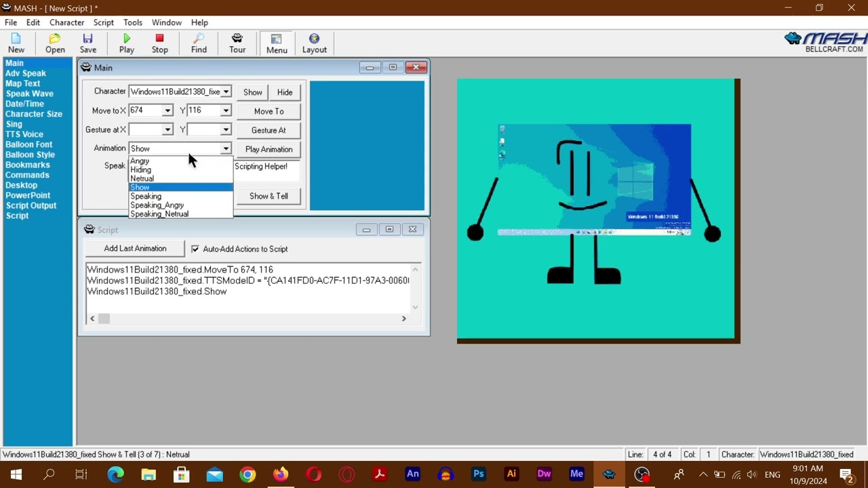Start the Tour from the toolbar
This screenshot has width=868, height=488.
coord(237,43)
